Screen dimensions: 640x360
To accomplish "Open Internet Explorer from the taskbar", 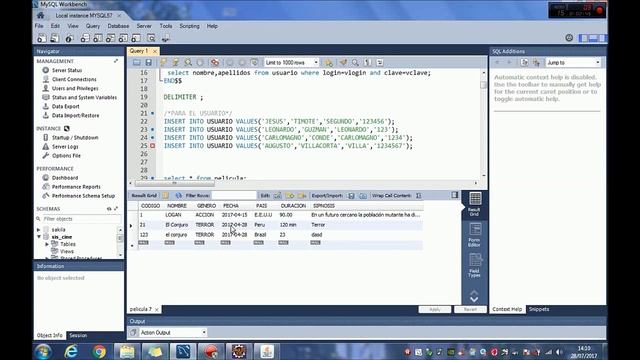I will (x=71, y=351).
